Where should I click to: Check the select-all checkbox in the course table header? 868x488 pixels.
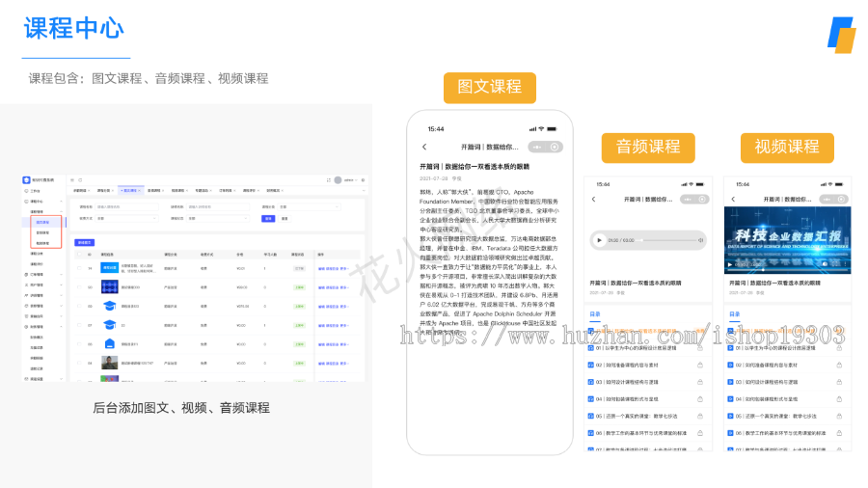tap(80, 255)
